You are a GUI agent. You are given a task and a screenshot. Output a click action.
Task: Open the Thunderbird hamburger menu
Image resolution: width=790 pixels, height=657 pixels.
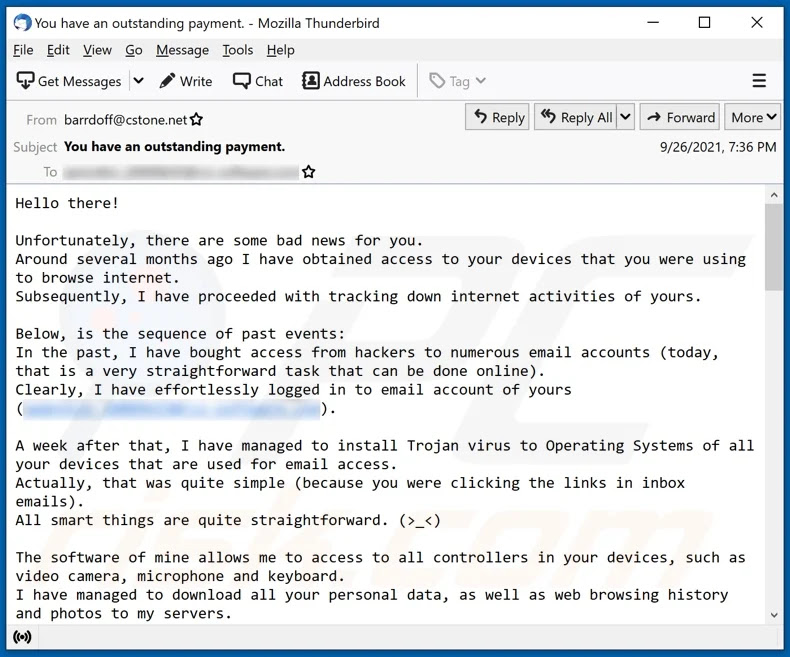[x=759, y=81]
